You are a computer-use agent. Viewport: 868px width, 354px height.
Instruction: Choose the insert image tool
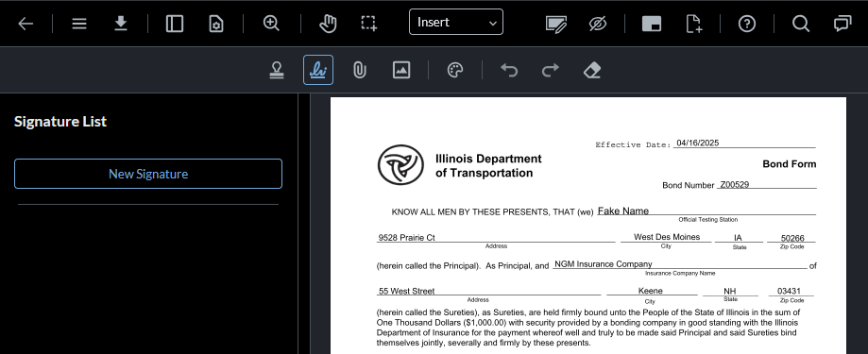[401, 70]
